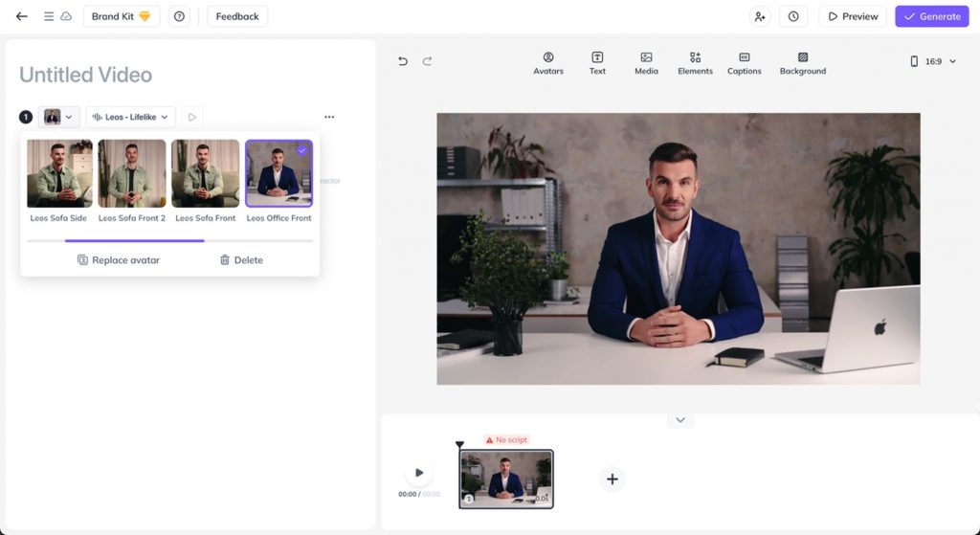Screen dimensions: 980x535
Task: Pick the Leos Sofa Front 2 avatar
Action: 132,174
